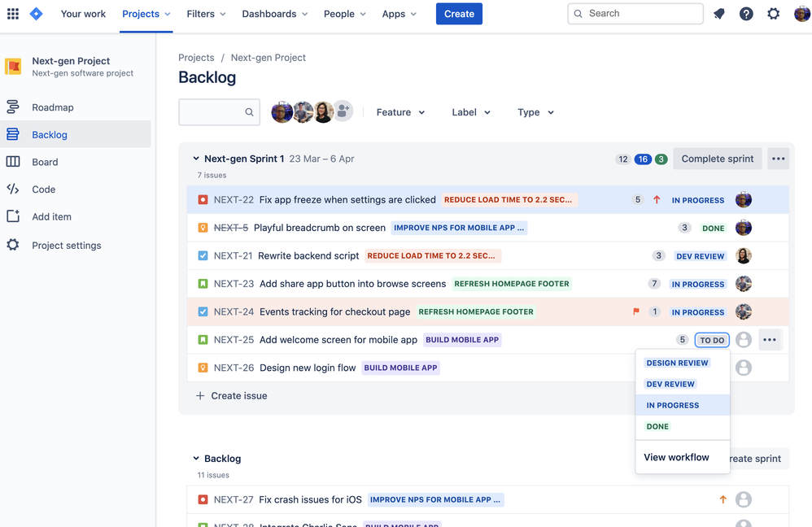Open the Feature filter dropdown
The width and height of the screenshot is (812, 527).
[401, 112]
